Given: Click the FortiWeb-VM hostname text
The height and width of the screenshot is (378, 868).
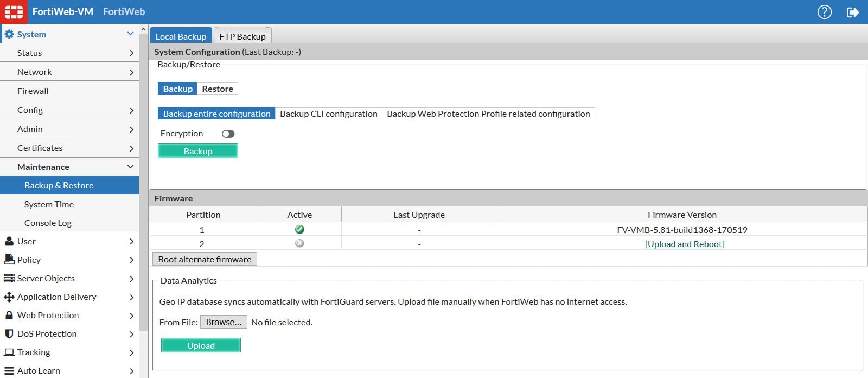Looking at the screenshot, I should [x=62, y=11].
